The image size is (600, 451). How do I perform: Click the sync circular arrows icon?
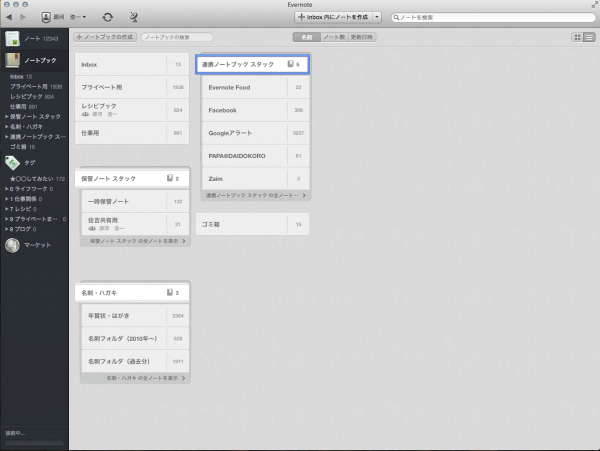click(x=108, y=17)
